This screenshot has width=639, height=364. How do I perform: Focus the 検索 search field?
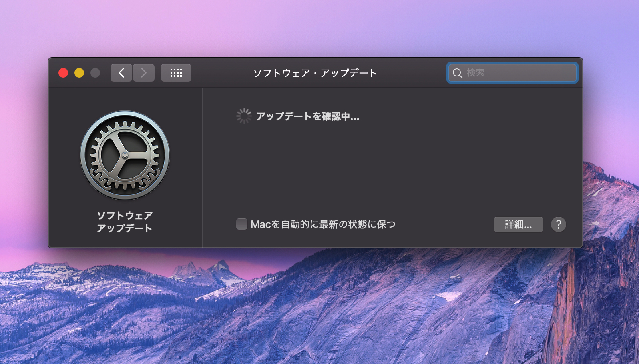click(x=512, y=73)
